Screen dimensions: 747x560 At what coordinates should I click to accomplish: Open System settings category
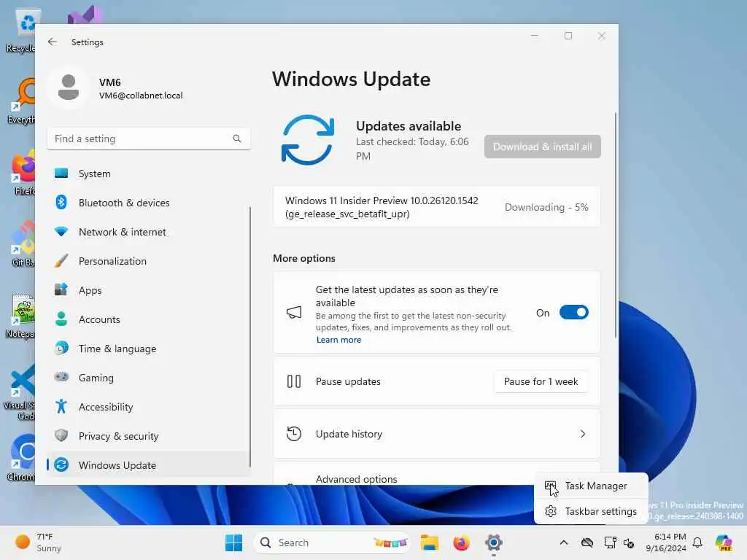point(149,174)
